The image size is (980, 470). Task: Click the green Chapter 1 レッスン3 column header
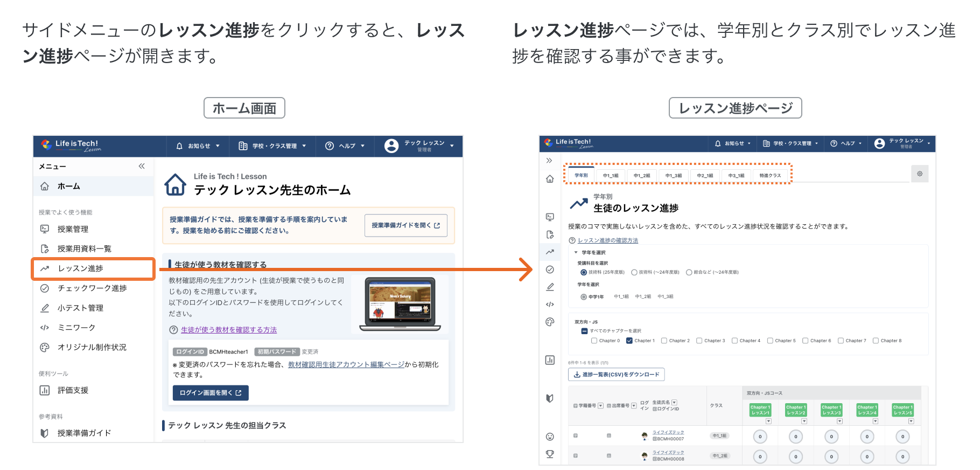[x=831, y=410]
